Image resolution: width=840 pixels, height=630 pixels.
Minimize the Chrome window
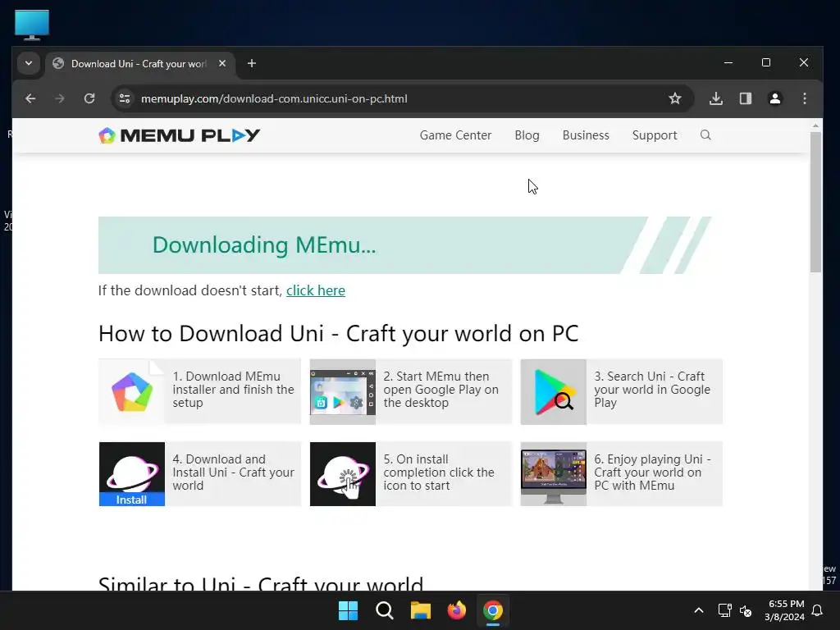pos(728,62)
